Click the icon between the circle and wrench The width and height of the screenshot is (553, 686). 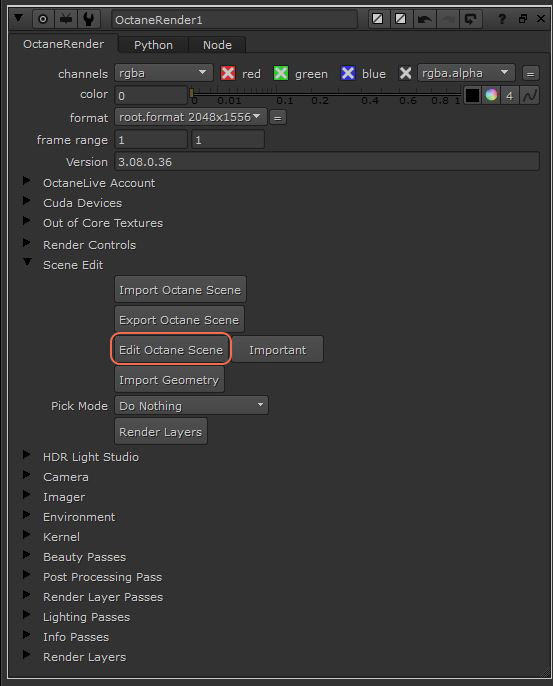(x=66, y=19)
